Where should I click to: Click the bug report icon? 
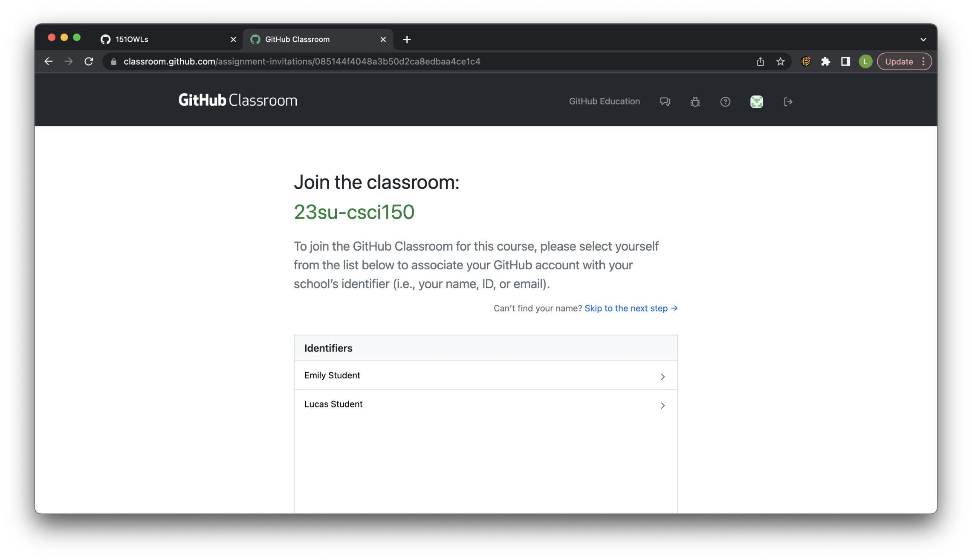695,102
